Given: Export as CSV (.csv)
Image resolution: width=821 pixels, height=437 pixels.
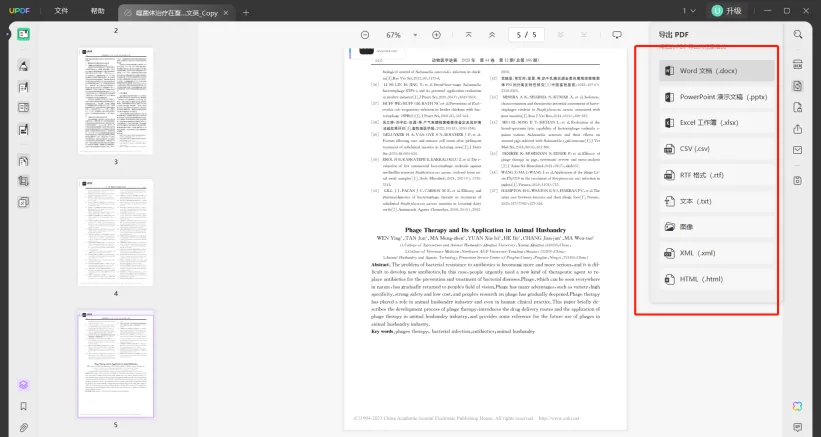Looking at the screenshot, I should click(x=717, y=149).
